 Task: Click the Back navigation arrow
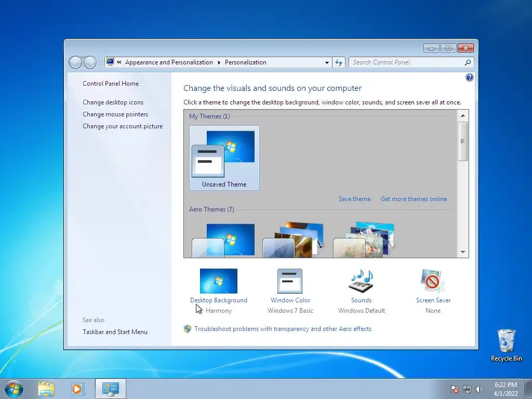click(x=75, y=62)
